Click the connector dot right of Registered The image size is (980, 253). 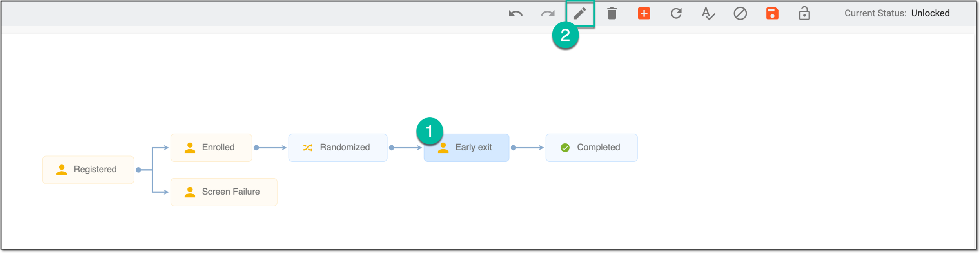point(138,170)
